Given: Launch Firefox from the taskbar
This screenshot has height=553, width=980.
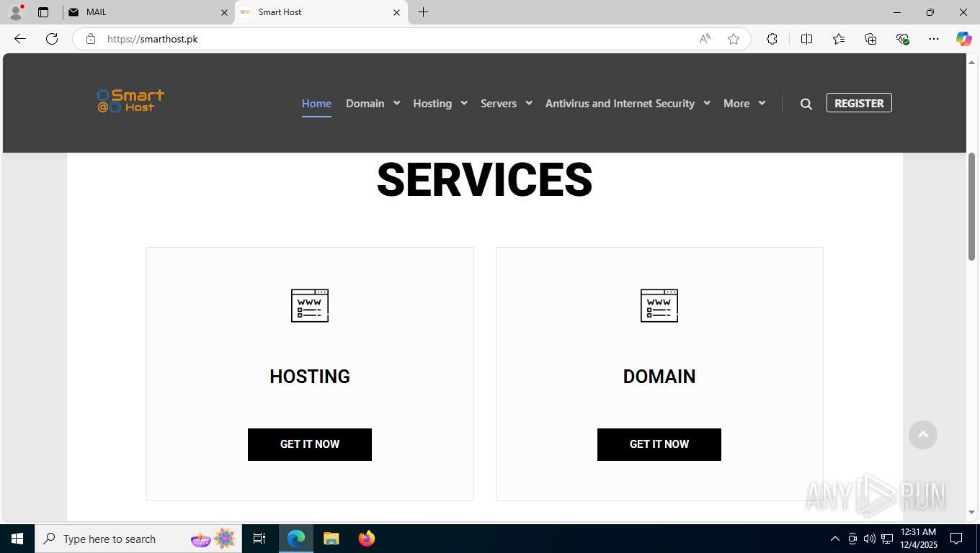Looking at the screenshot, I should pyautogui.click(x=367, y=539).
